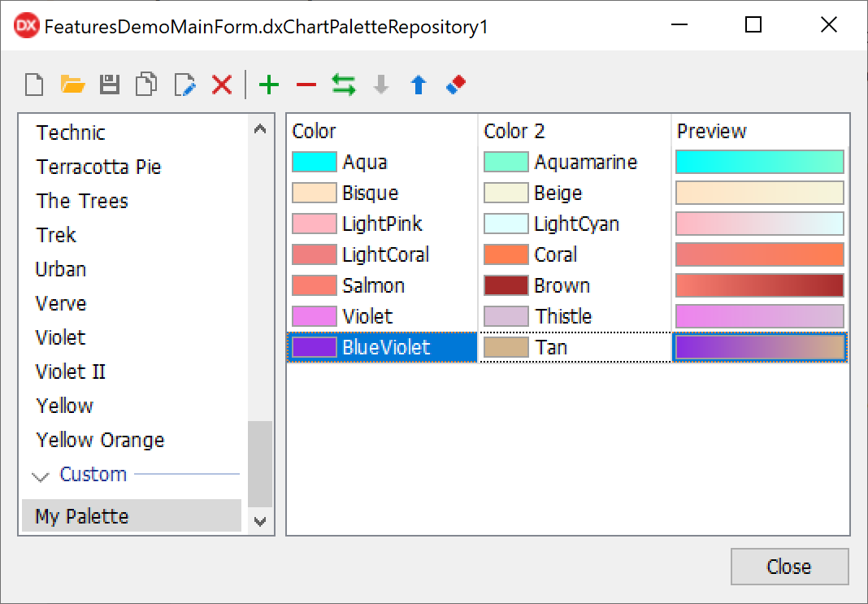Viewport: 868px width, 604px height.
Task: Add color with green plus icon
Action: pyautogui.click(x=268, y=85)
